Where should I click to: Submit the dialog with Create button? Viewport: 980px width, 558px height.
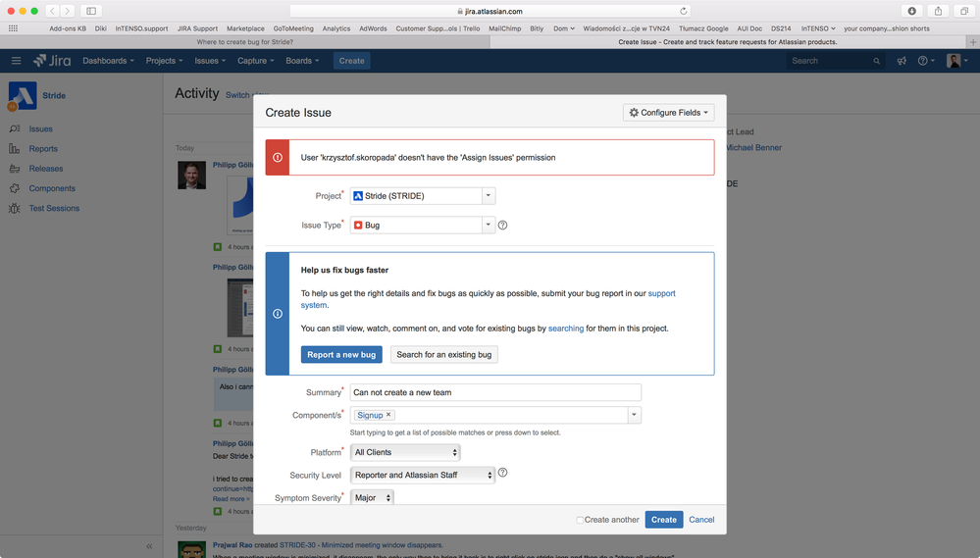click(664, 519)
